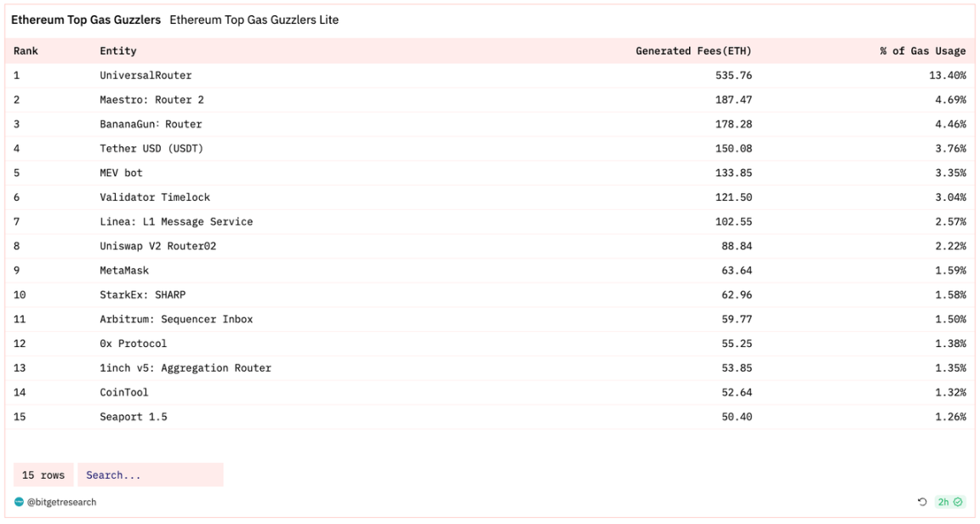Click the 55.25 fees value
This screenshot has height=524, width=980.
click(x=737, y=344)
